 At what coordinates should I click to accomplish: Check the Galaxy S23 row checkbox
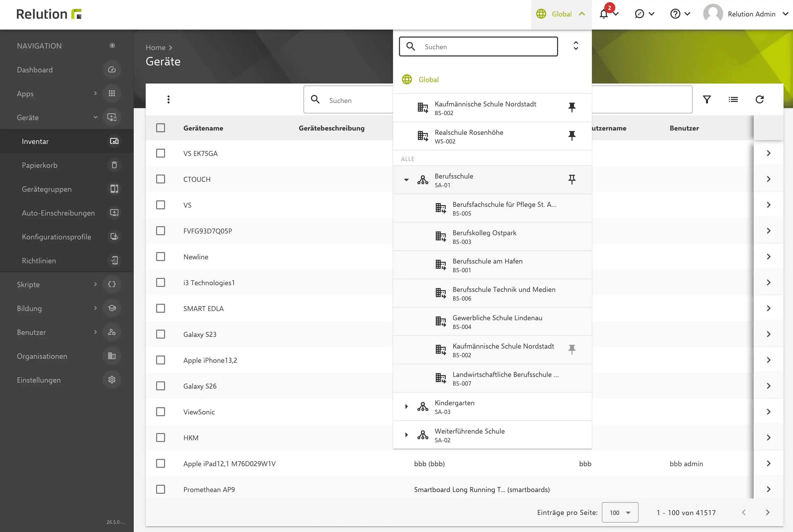[160, 334]
